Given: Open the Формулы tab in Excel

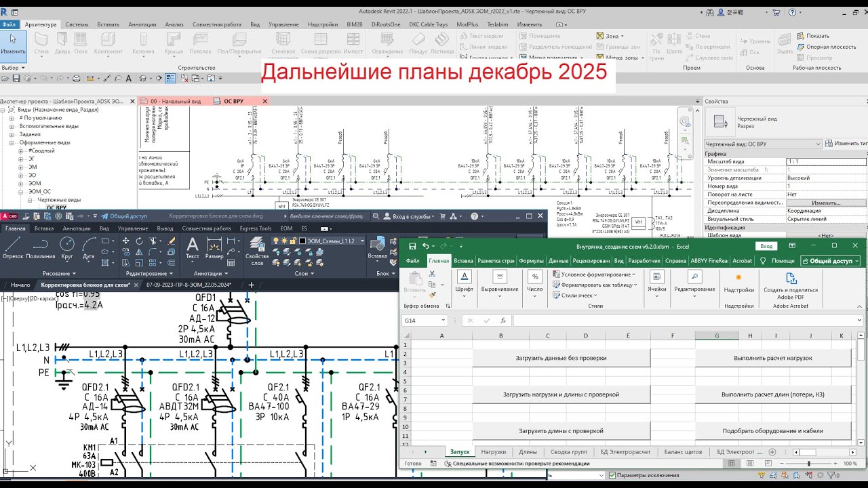Looking at the screenshot, I should tap(531, 261).
